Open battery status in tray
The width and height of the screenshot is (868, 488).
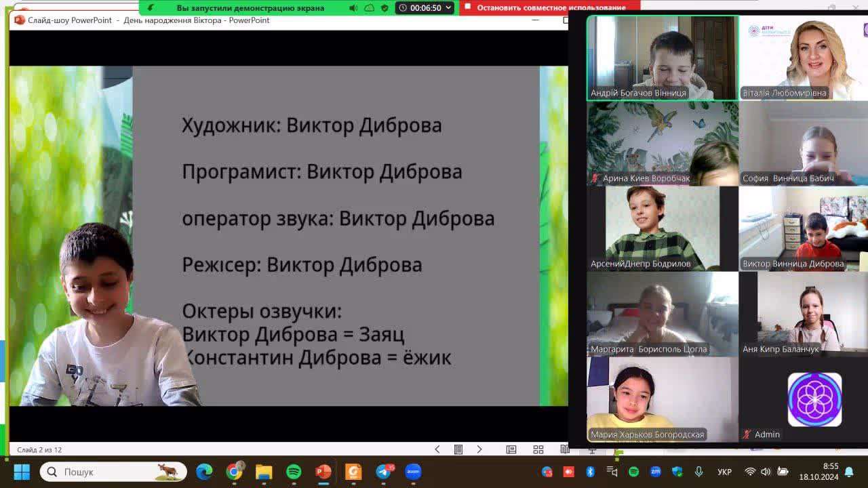[x=783, y=472]
